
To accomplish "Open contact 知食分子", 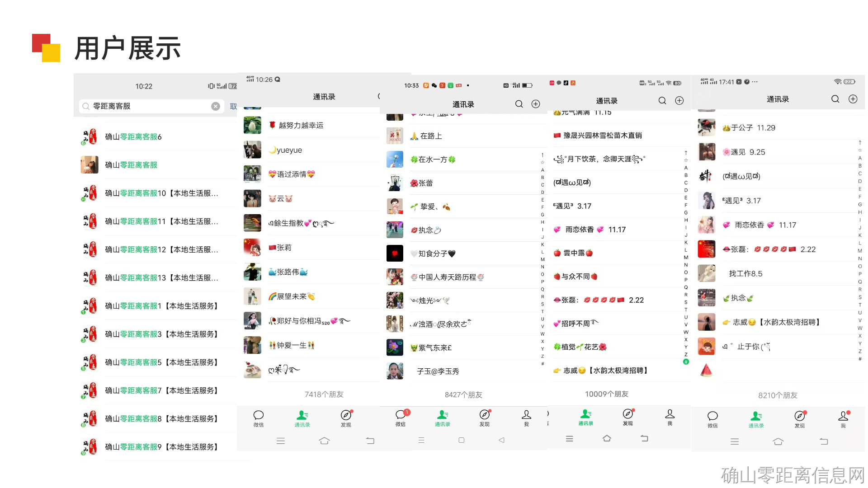I will tap(463, 253).
